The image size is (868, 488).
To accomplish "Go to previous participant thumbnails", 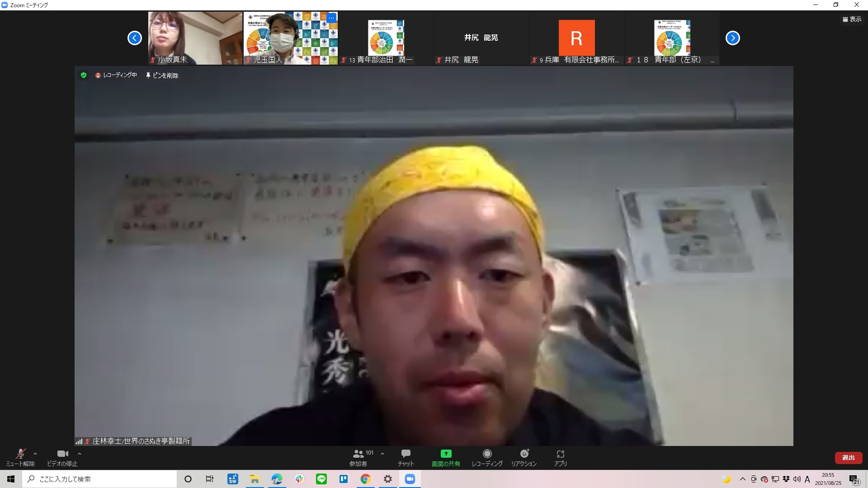I will pos(135,38).
